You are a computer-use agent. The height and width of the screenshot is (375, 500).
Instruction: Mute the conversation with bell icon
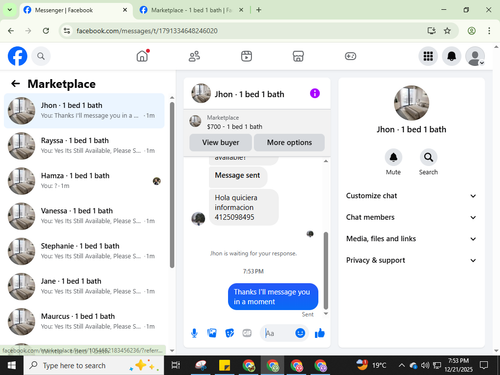[x=393, y=157]
